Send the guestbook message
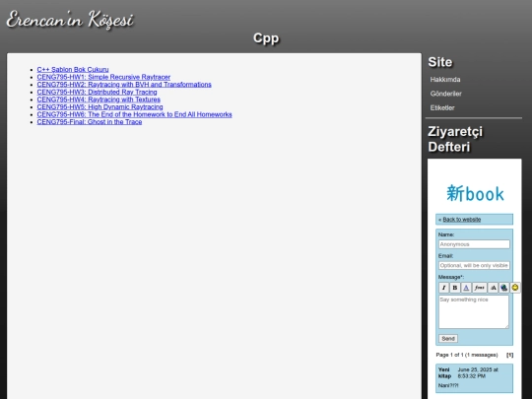Image resolution: width=532 pixels, height=399 pixels. (448, 339)
